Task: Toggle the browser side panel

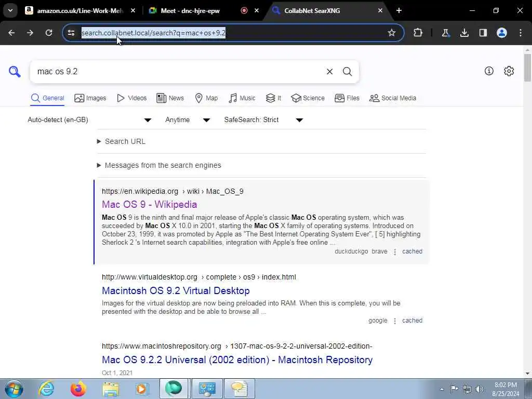Action: [x=483, y=33]
